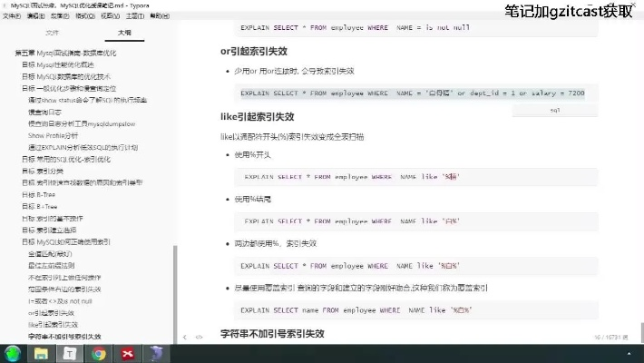Jump to 慢查询日志 outline entry
Image resolution: width=644 pixels, height=363 pixels.
pos(44,113)
